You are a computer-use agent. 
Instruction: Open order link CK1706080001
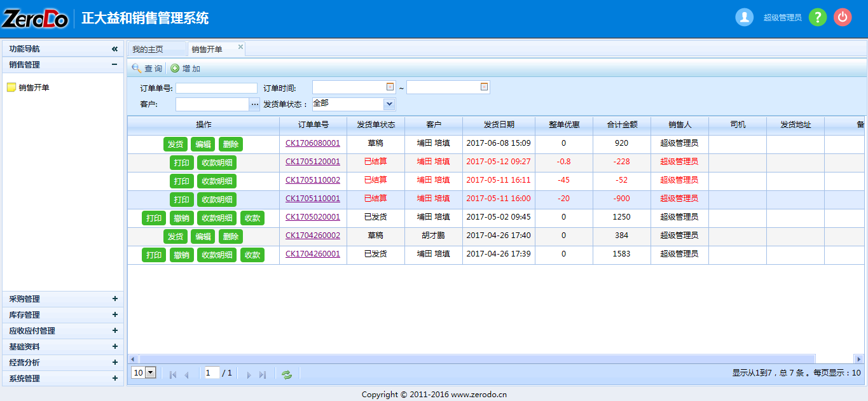312,144
